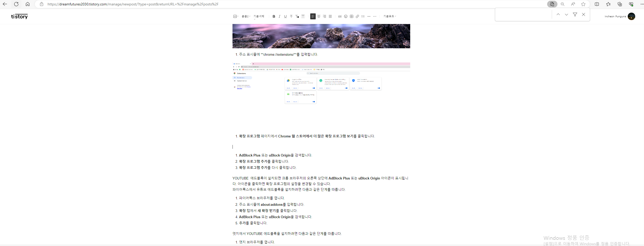The image size is (644, 246).
Task: Open the image insert dropdown in editor toolbar
Action: pyautogui.click(x=236, y=16)
